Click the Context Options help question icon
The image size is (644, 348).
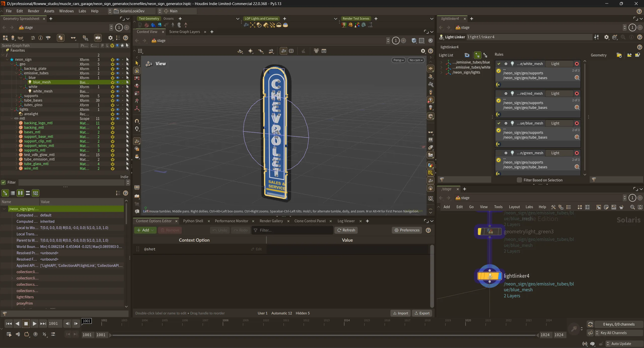tap(428, 230)
